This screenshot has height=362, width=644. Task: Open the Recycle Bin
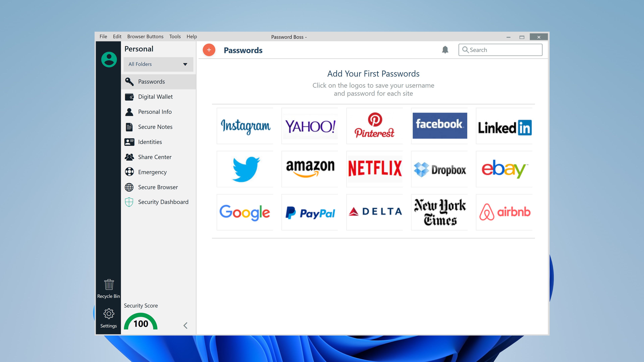[109, 289]
